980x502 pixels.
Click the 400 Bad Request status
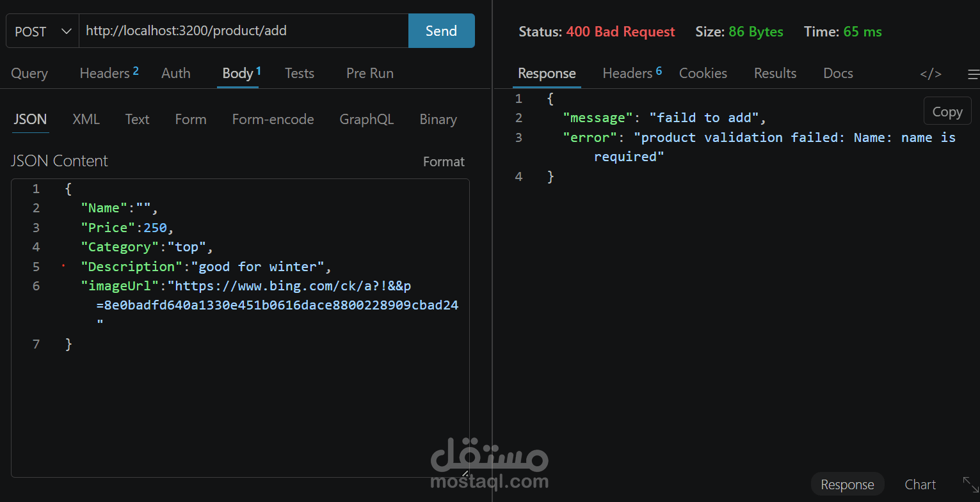620,32
